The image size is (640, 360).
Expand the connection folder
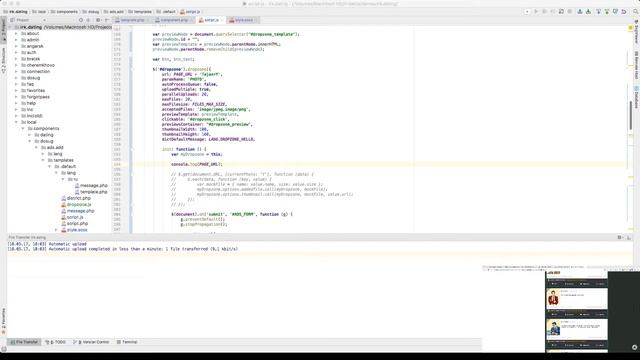16,71
